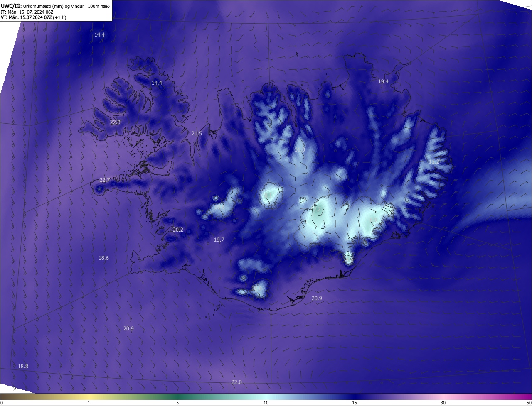
Task: Click the 10.6 value near the south coast
Action: point(257,288)
